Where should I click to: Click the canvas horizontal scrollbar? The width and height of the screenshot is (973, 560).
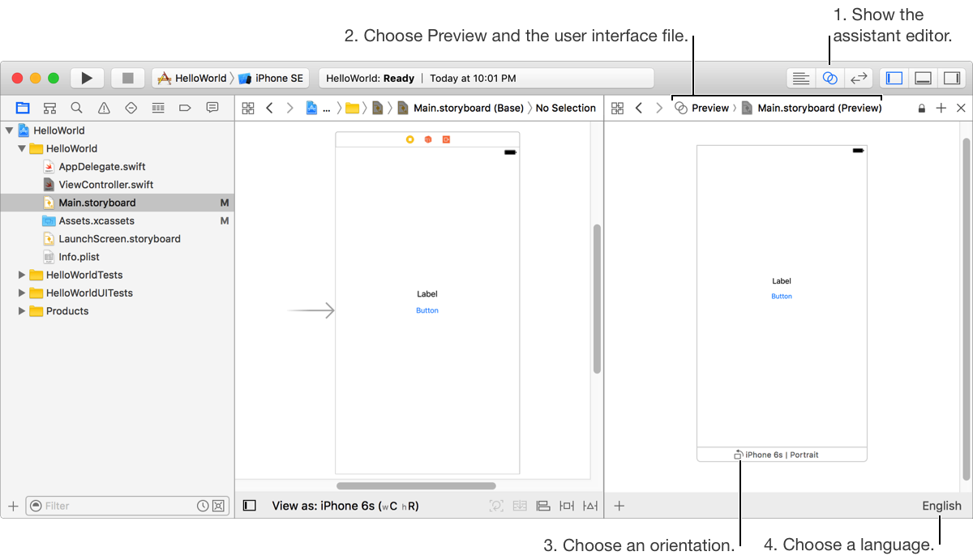pos(416,486)
